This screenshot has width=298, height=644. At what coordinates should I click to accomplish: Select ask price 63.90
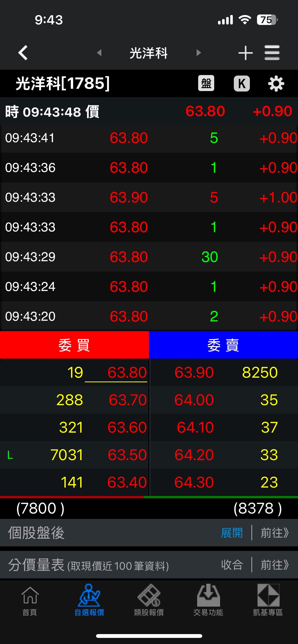(x=194, y=373)
